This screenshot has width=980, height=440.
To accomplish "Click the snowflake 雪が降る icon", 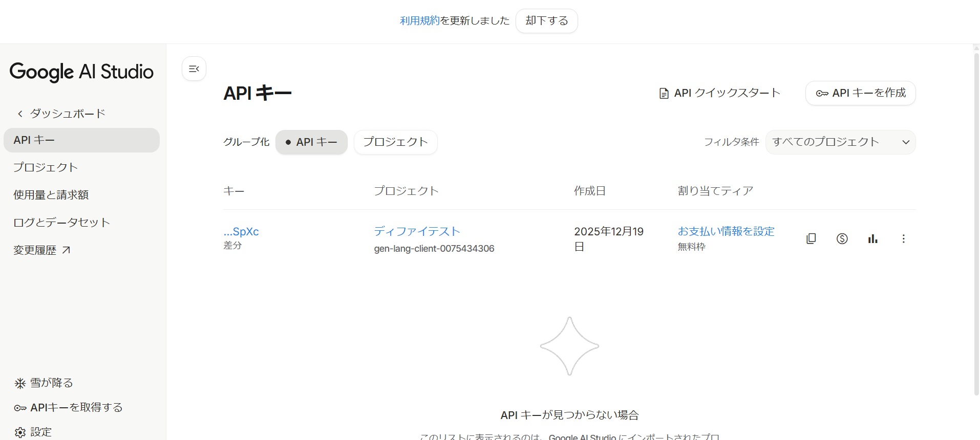I will click(x=20, y=383).
